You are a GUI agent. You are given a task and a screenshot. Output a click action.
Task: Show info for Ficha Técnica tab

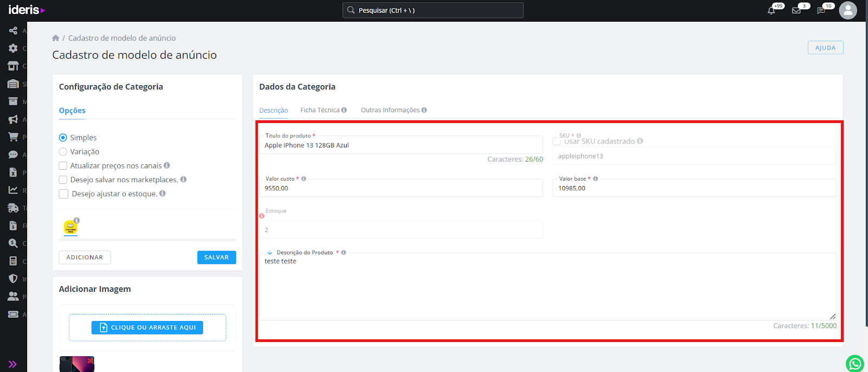(344, 110)
